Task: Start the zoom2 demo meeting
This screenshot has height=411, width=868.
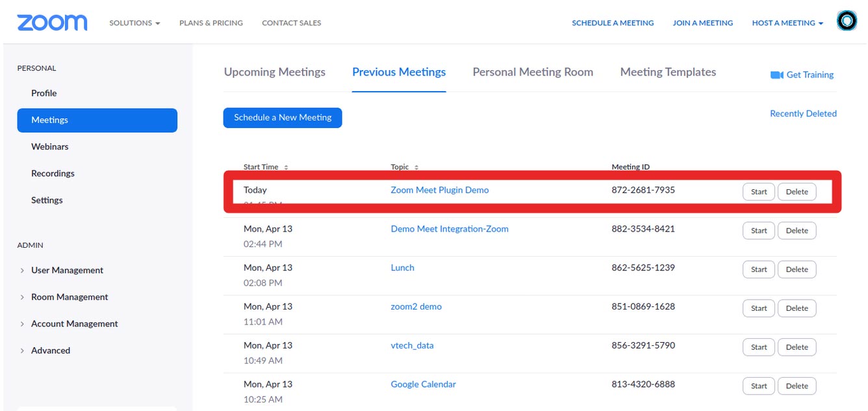Action: 759,308
